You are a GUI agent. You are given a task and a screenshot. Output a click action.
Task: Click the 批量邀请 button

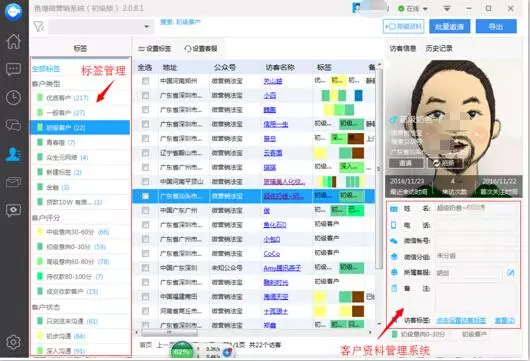pos(450,26)
